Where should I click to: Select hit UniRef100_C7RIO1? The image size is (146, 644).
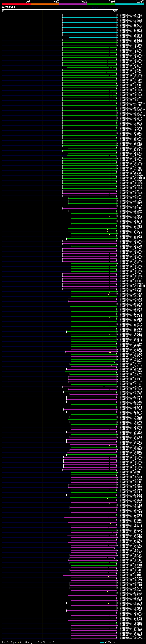tap(131, 361)
